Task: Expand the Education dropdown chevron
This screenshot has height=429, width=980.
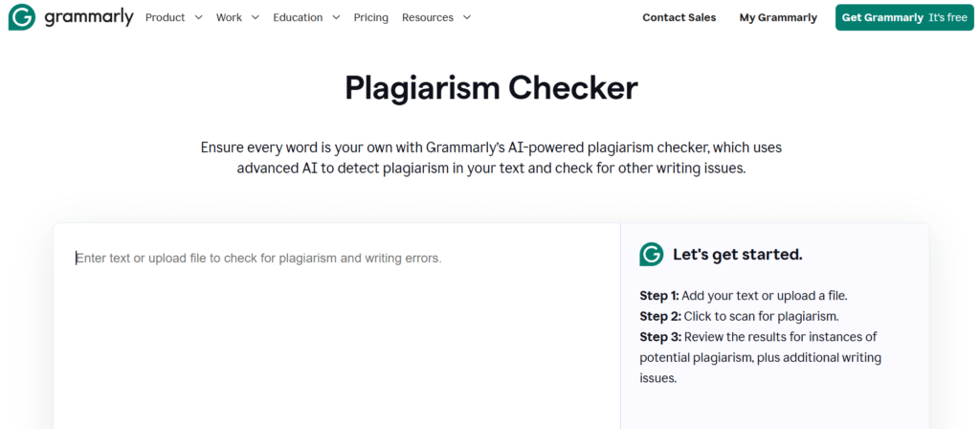Action: (336, 17)
